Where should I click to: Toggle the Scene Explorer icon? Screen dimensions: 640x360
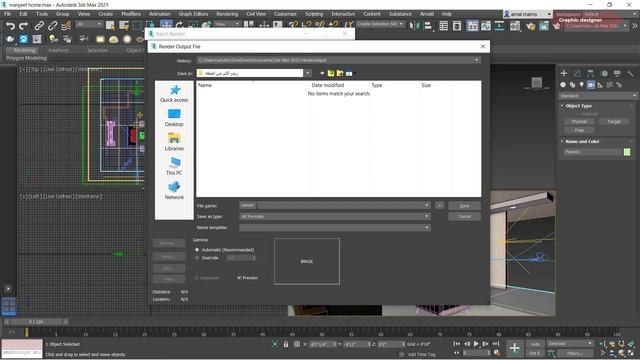coord(444,26)
